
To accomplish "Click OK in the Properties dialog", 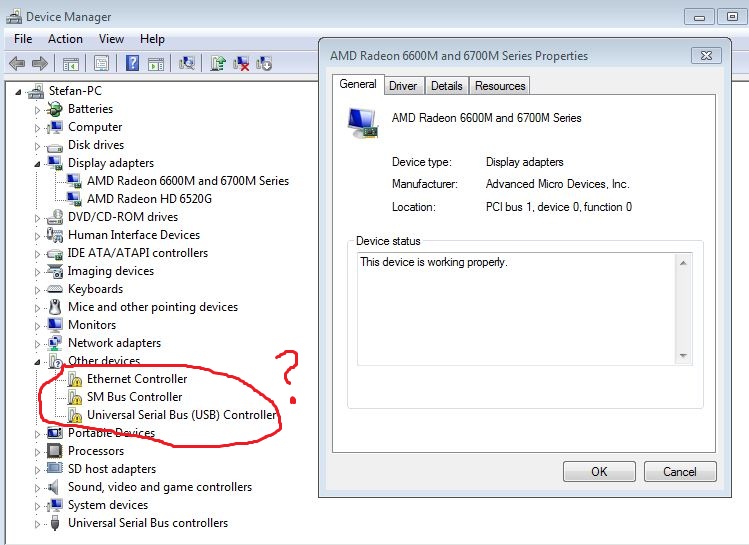I will (x=599, y=471).
